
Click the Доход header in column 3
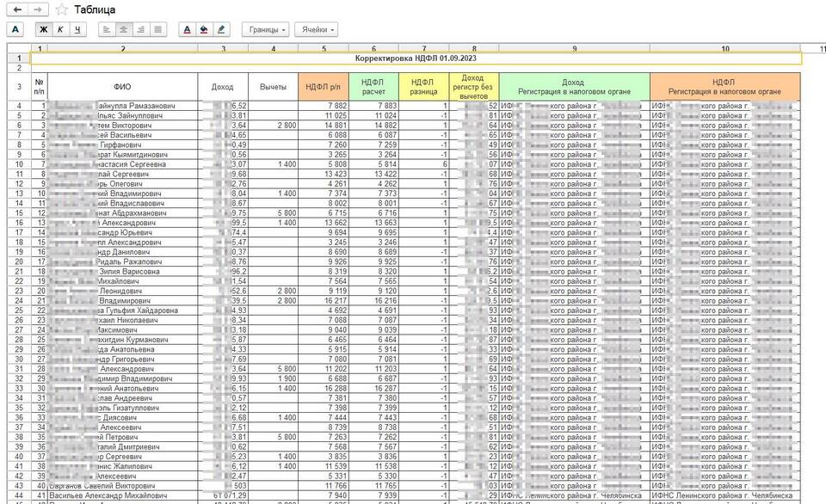[x=222, y=86]
